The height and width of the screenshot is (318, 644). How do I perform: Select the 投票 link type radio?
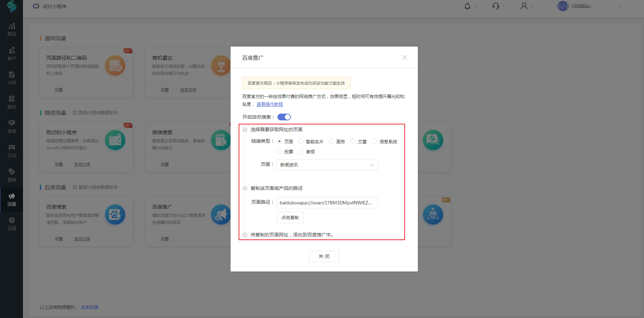point(279,152)
